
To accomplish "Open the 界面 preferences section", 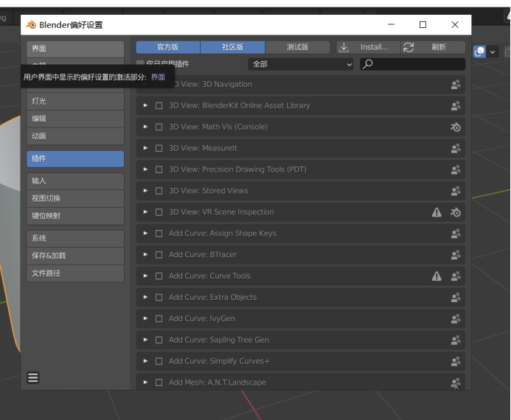I will [x=75, y=49].
